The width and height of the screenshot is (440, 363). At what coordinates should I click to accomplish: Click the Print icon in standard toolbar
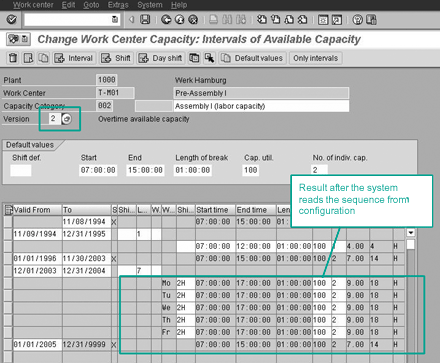(x=213, y=20)
